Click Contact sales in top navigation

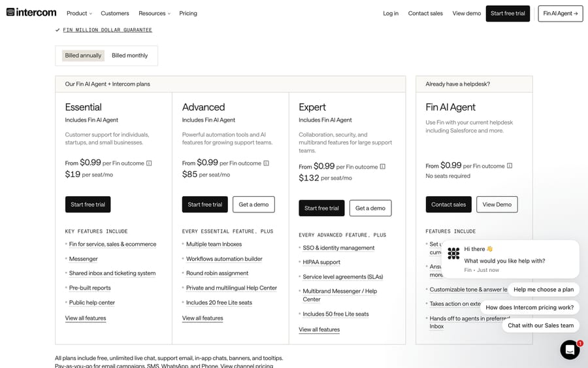425,13
